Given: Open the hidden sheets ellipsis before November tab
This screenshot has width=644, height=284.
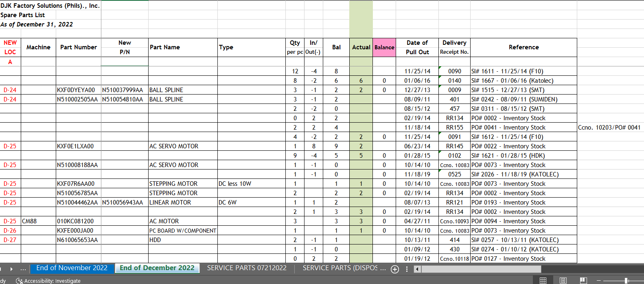Looking at the screenshot, I should tap(23, 269).
